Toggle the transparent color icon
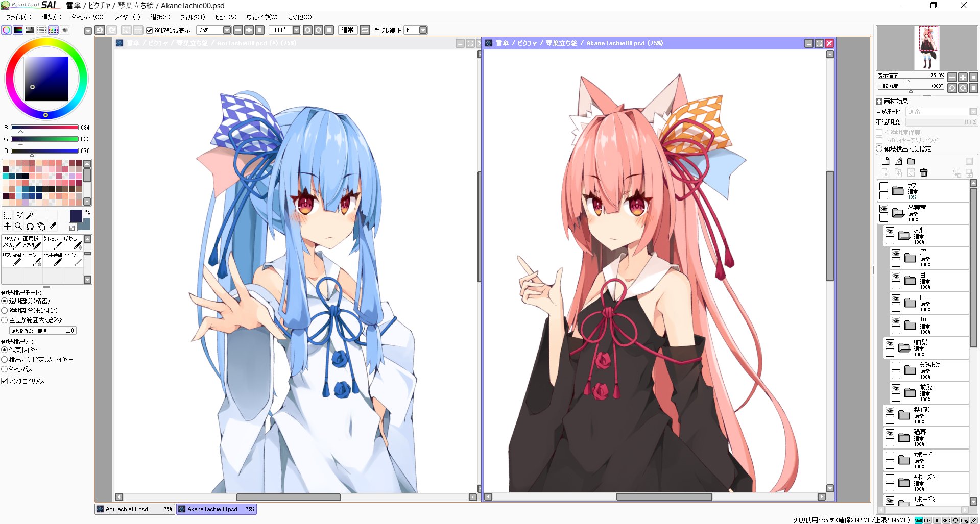The image size is (980, 524). click(72, 228)
